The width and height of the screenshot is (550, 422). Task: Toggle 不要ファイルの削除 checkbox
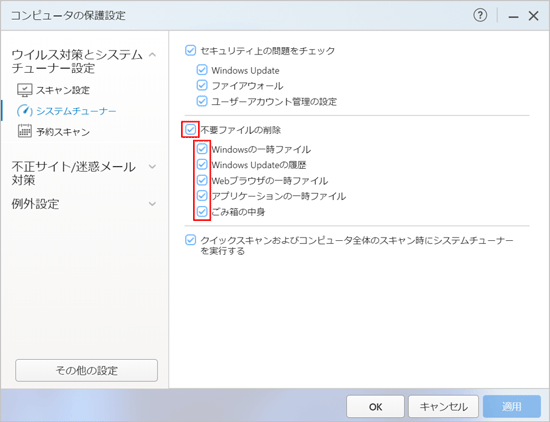(190, 130)
